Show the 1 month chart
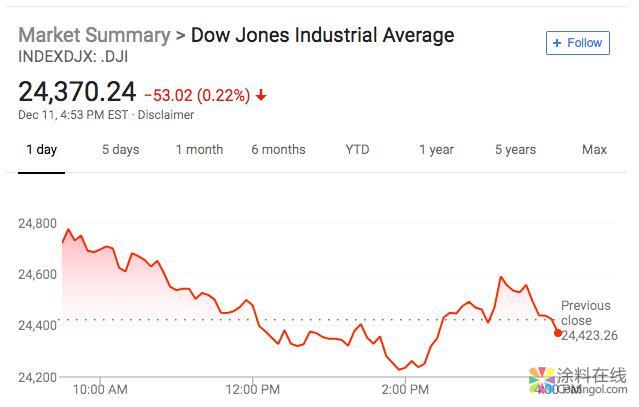The image size is (639, 407). [199, 150]
